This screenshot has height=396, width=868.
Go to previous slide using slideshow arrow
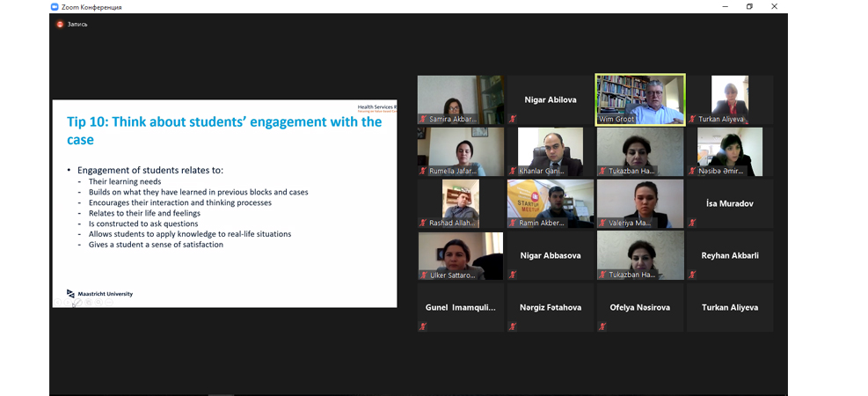(57, 303)
